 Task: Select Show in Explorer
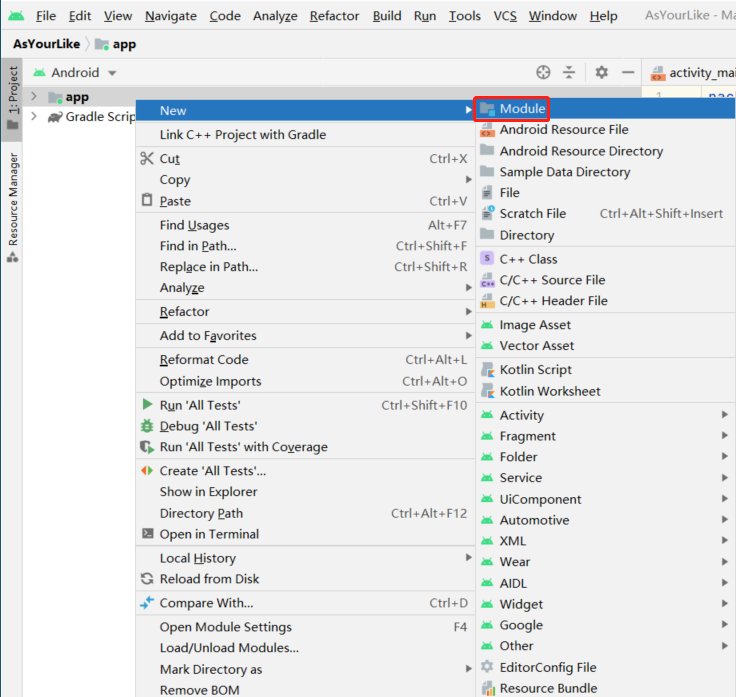coord(306,491)
